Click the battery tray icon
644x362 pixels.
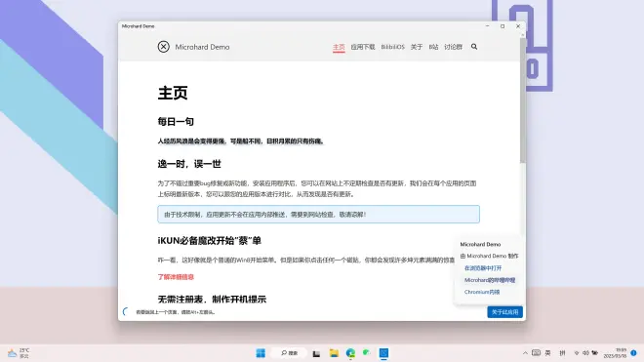tap(594, 353)
